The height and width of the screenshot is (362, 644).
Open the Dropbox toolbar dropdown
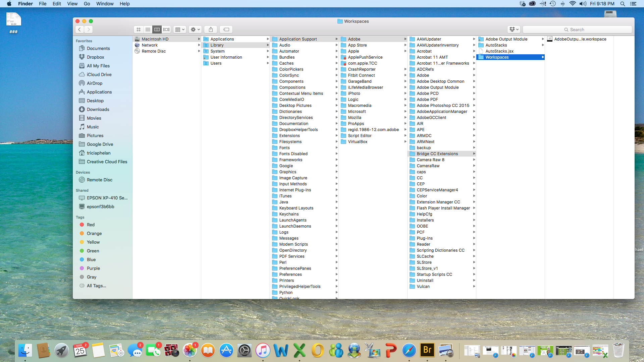point(514,29)
